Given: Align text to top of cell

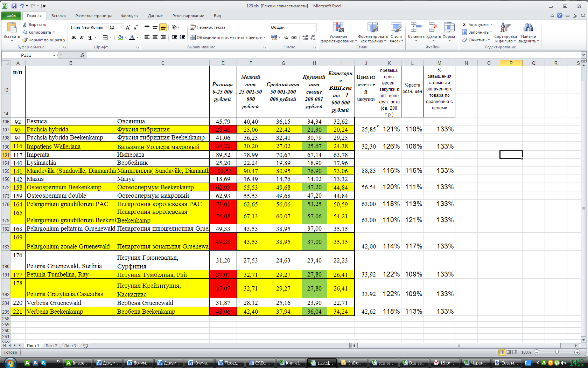Looking at the screenshot, I should coord(147,27).
